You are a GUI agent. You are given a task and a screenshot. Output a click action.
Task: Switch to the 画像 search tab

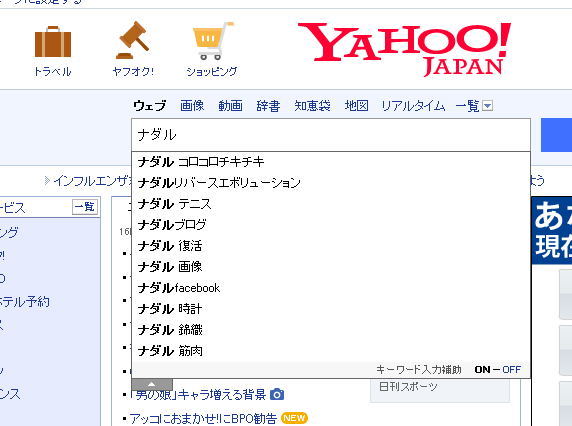pos(192,106)
